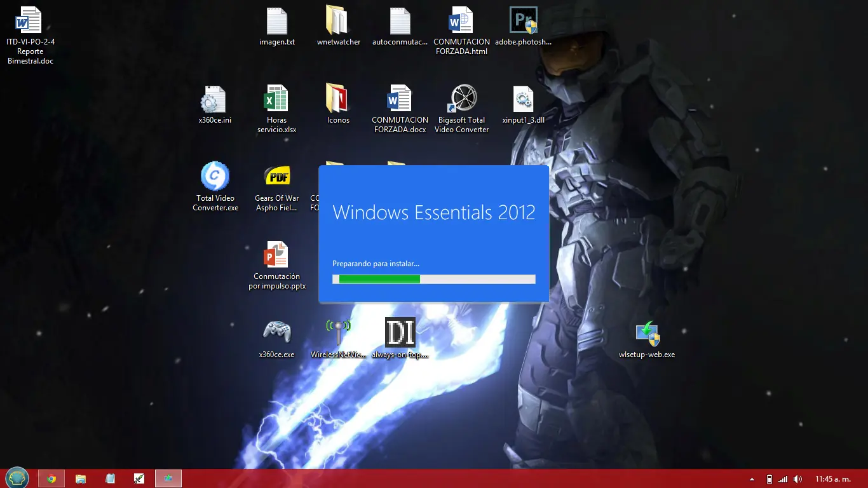Launch WirelessNetVie... antenna icon
Screen dimensions: 868x488
(x=338, y=339)
